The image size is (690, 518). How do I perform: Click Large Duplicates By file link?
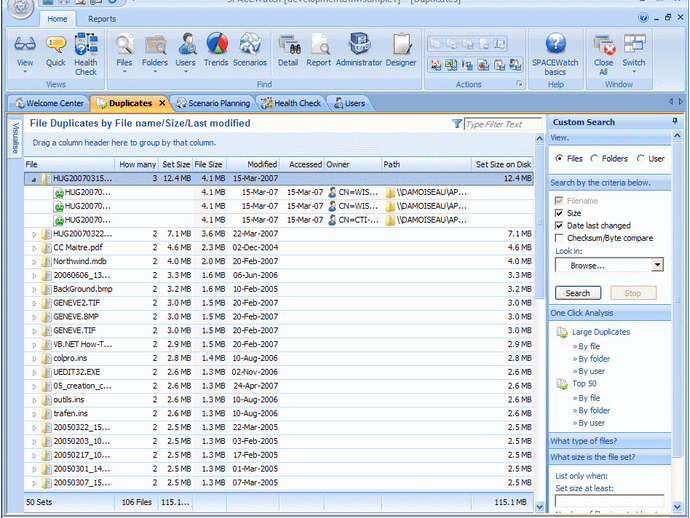pos(589,347)
